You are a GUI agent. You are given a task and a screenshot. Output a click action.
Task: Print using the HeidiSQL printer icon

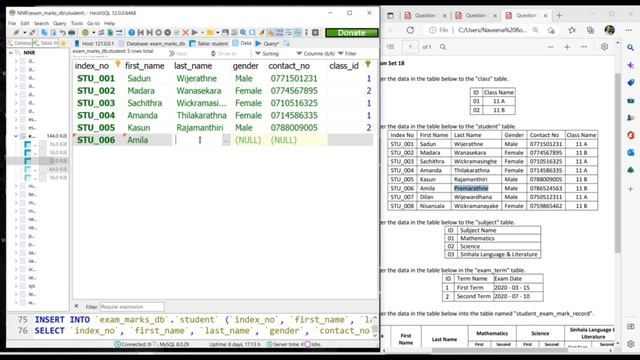(72, 33)
